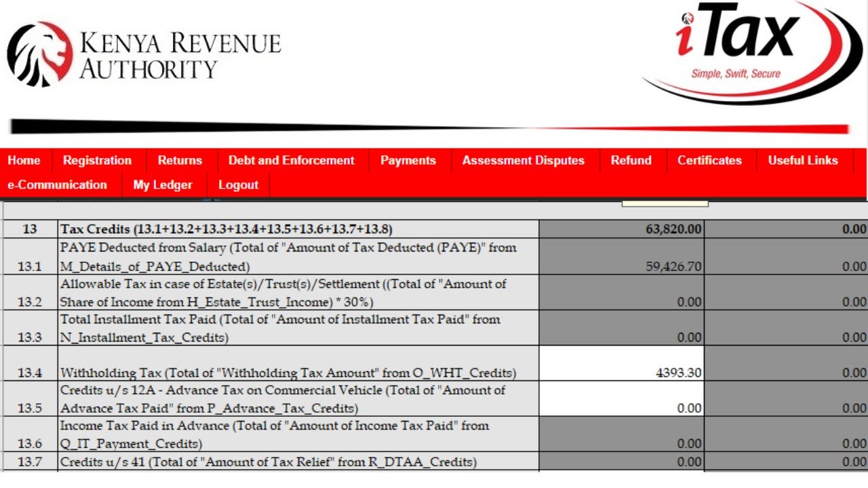Click the last-column 0.00 in Withholding Tax row
Image resolution: width=868 pixels, height=488 pixels.
pyautogui.click(x=854, y=373)
